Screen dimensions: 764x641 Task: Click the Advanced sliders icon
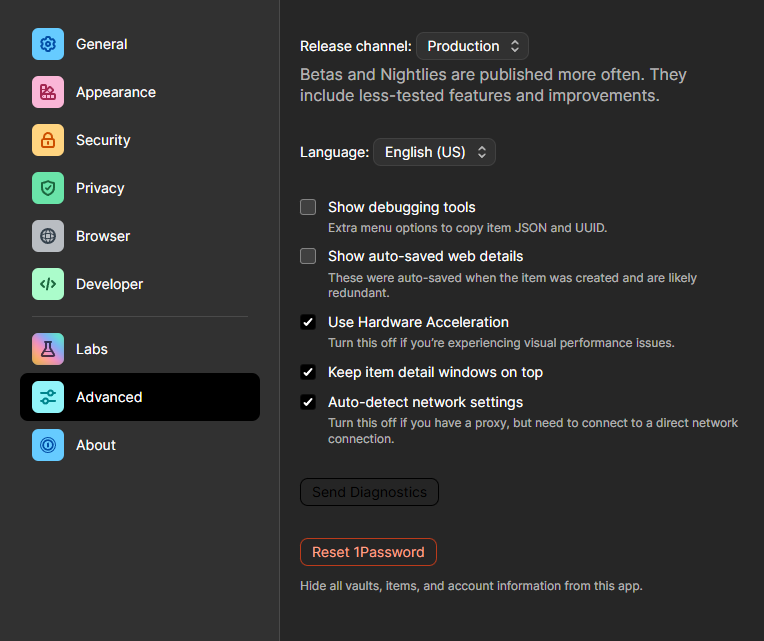(48, 397)
